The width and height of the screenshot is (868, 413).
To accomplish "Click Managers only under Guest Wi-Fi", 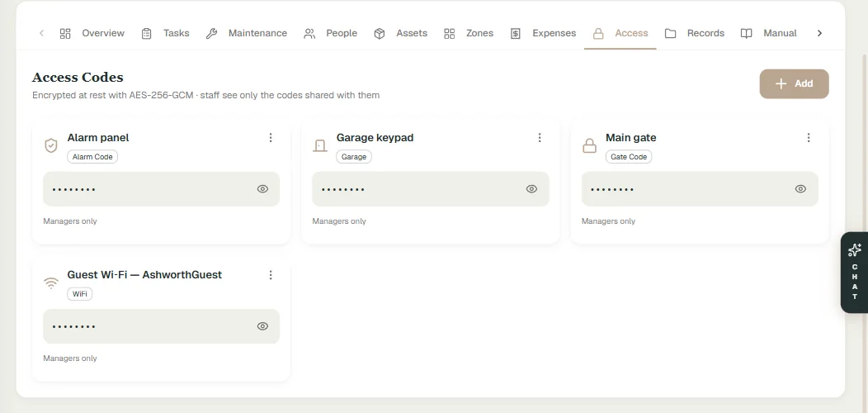I will [x=70, y=358].
